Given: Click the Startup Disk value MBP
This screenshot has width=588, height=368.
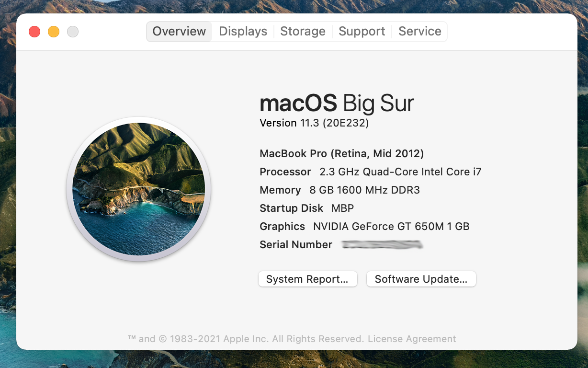Looking at the screenshot, I should tap(343, 208).
